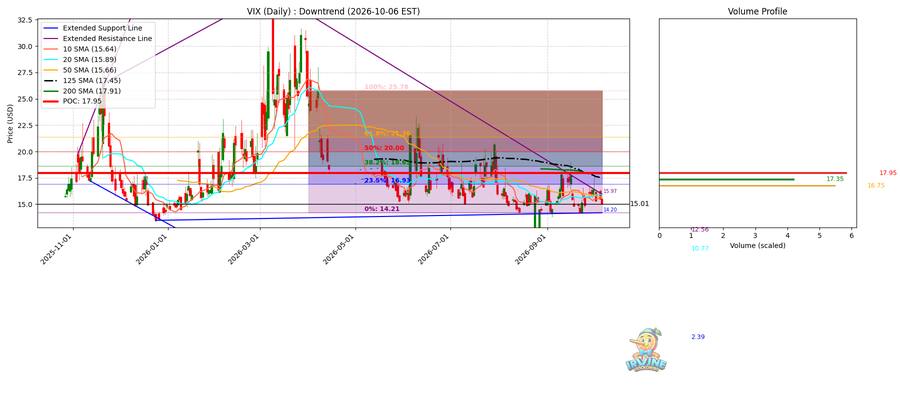Click the green volume bar in Volume Profile
The image size is (900, 400).
click(x=727, y=179)
